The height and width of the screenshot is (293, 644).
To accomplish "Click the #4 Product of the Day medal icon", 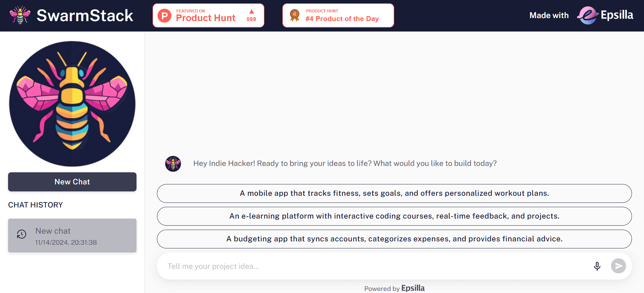I will pos(294,15).
